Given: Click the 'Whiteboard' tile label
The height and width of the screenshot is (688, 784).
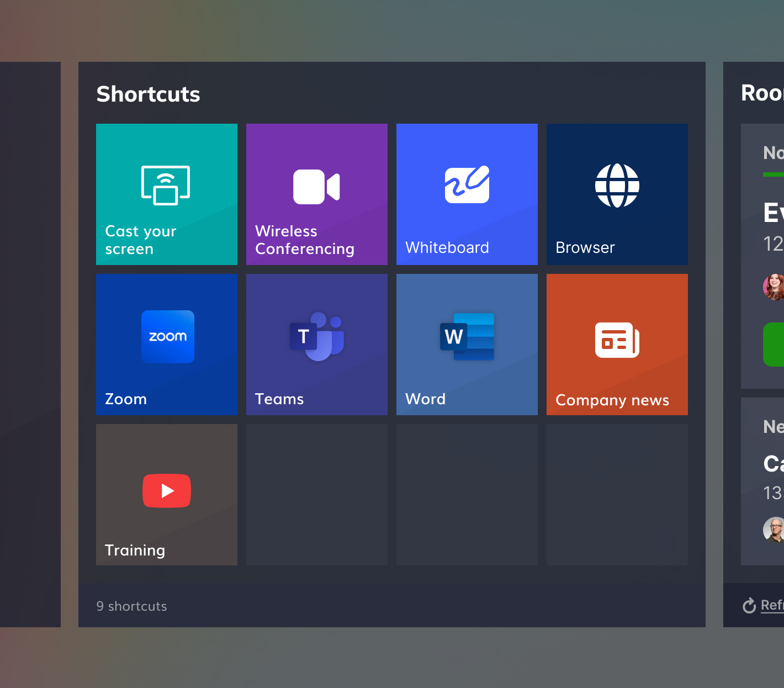Looking at the screenshot, I should click(447, 247).
